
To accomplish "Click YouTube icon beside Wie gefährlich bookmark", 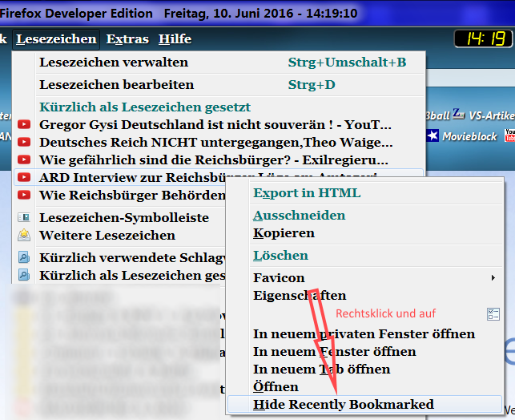I will tap(24, 160).
